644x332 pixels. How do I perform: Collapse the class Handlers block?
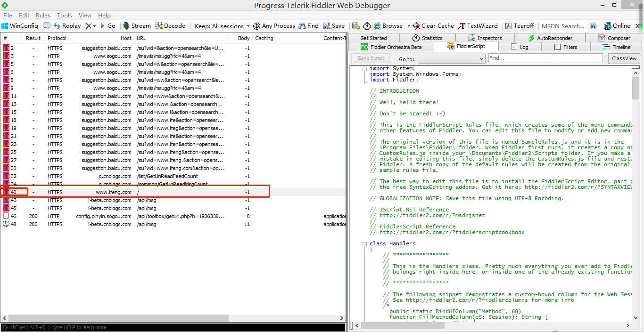[x=365, y=244]
